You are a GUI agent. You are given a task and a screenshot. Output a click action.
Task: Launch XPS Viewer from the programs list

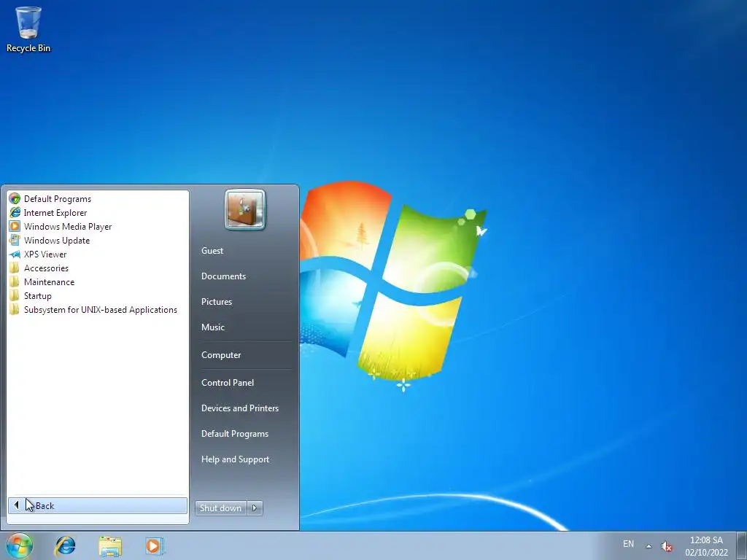click(x=45, y=254)
